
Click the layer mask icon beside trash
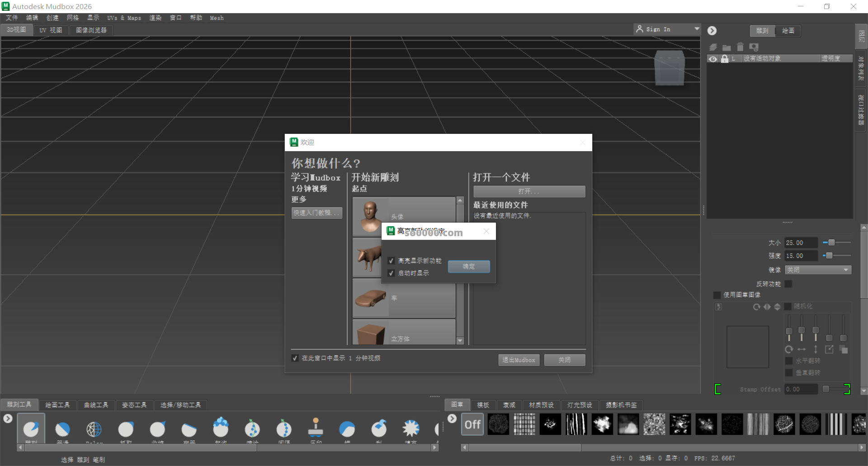pos(754,47)
